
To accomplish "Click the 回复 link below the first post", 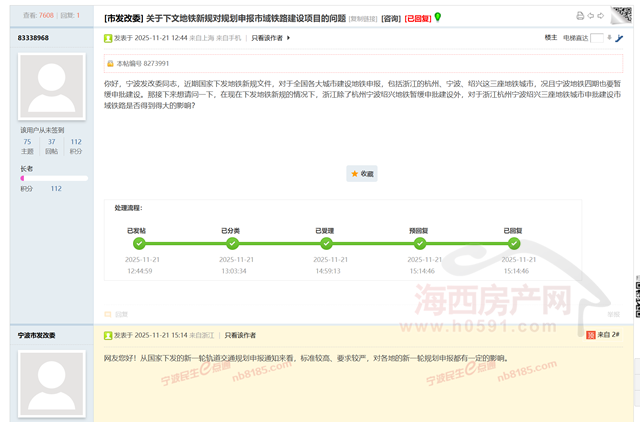I will click(119, 314).
